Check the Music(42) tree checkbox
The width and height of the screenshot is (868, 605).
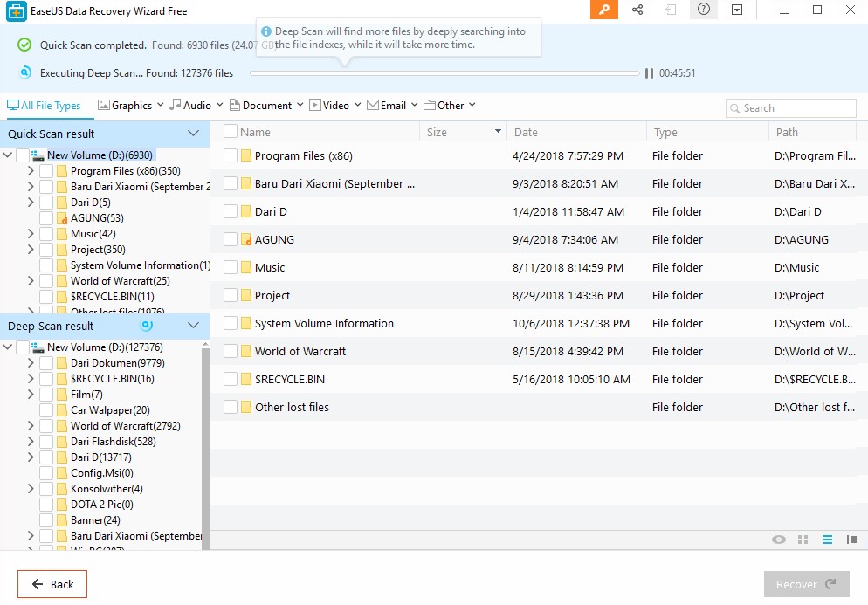[46, 234]
